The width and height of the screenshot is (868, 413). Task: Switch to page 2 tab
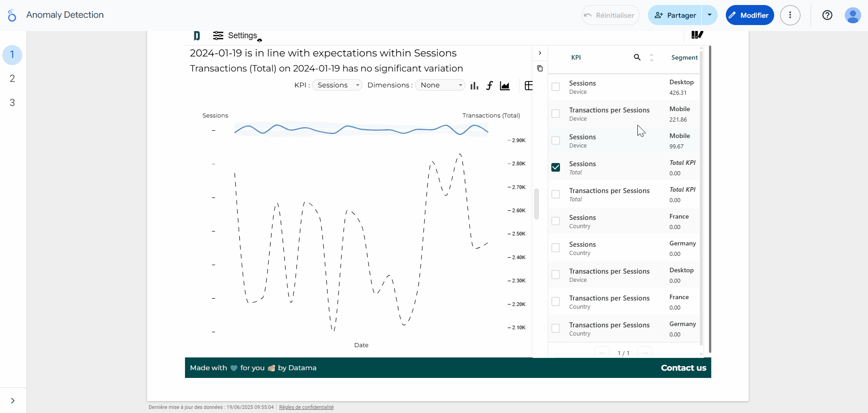tap(12, 79)
